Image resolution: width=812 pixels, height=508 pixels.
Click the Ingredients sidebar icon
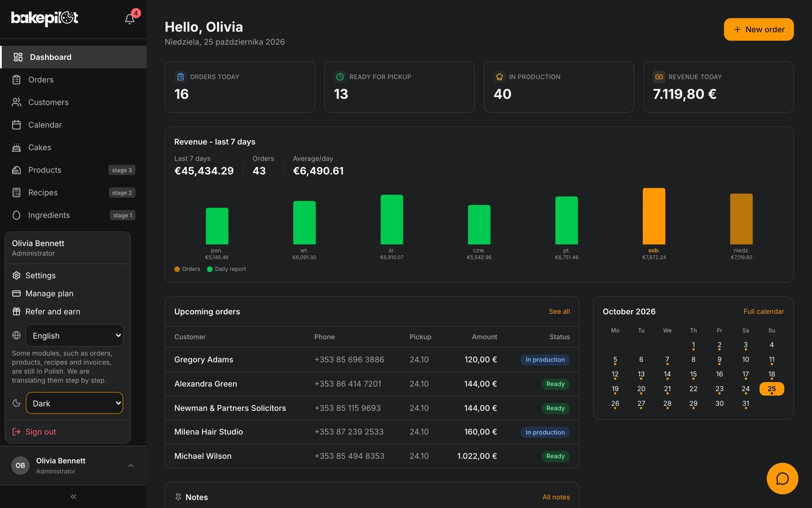point(17,215)
